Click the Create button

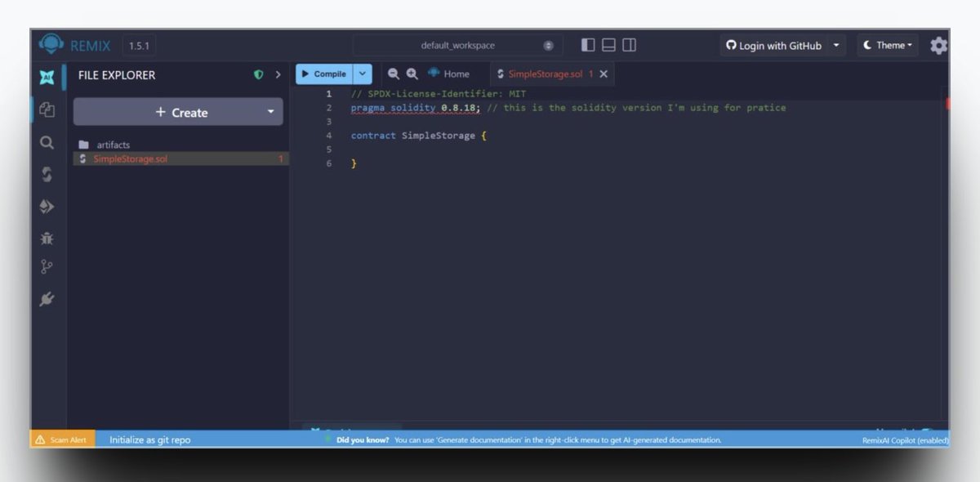coord(181,113)
